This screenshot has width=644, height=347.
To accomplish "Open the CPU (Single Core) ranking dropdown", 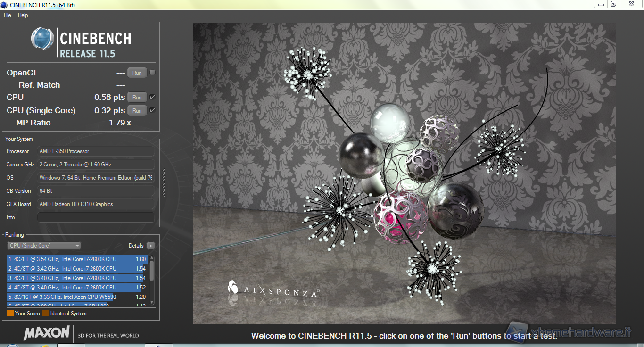I will click(x=44, y=246).
